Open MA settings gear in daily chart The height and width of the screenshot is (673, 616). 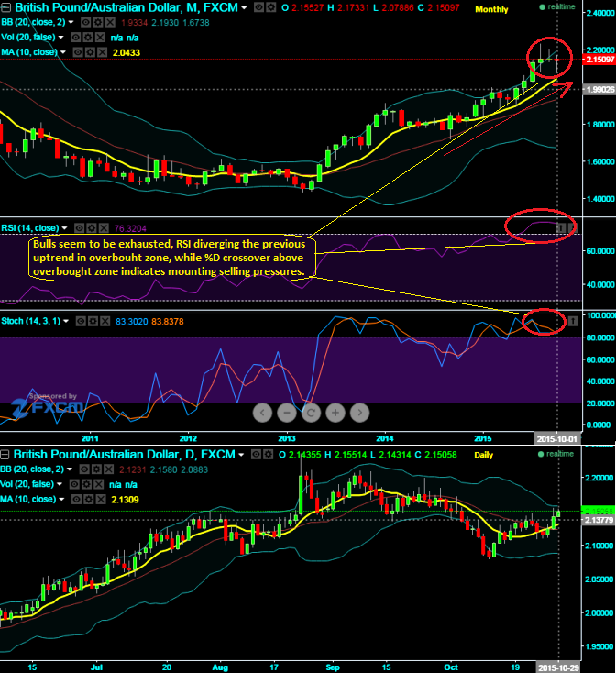point(88,499)
